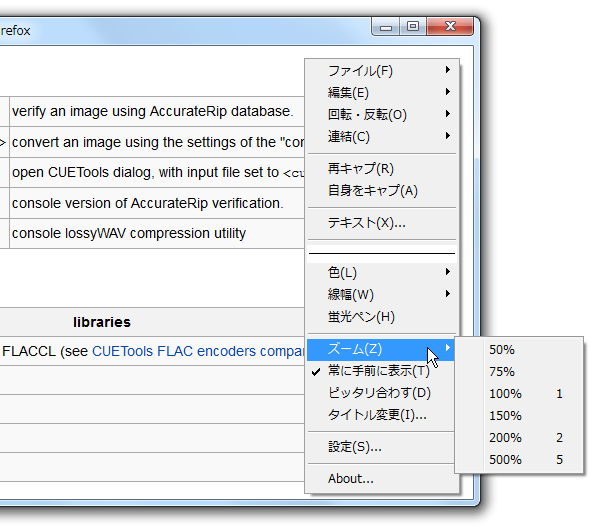594x528 pixels.
Task: Click the 'verify an image using AccurateRip database.' cell
Action: tap(157, 111)
